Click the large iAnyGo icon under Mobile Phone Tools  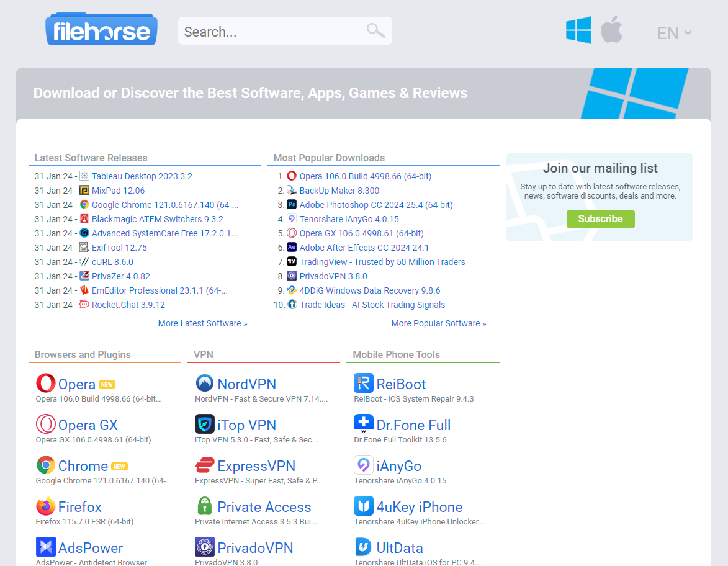364,465
